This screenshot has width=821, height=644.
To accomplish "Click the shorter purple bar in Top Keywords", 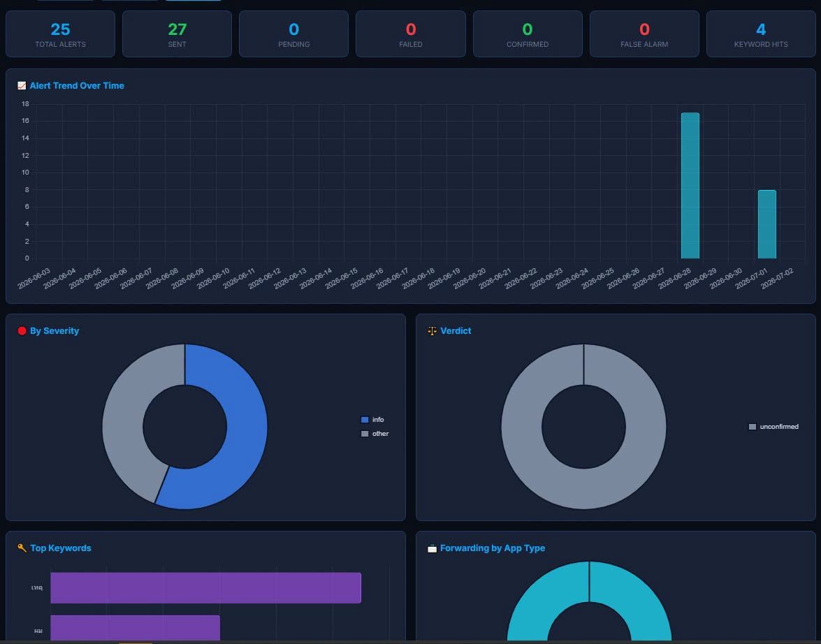I will click(x=135, y=628).
